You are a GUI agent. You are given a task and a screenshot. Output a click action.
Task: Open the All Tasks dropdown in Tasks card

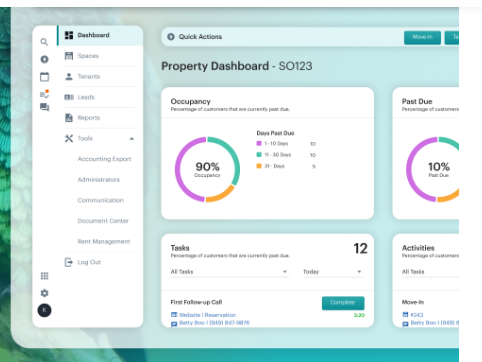[x=230, y=272]
